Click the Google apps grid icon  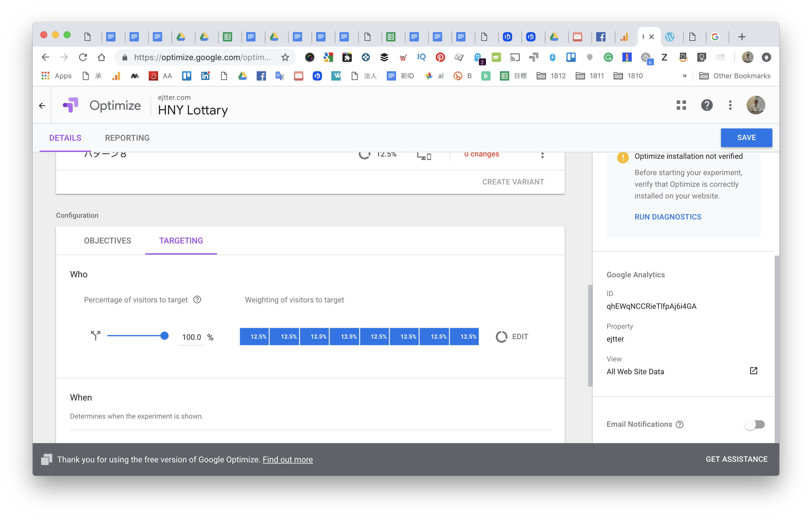coord(681,105)
